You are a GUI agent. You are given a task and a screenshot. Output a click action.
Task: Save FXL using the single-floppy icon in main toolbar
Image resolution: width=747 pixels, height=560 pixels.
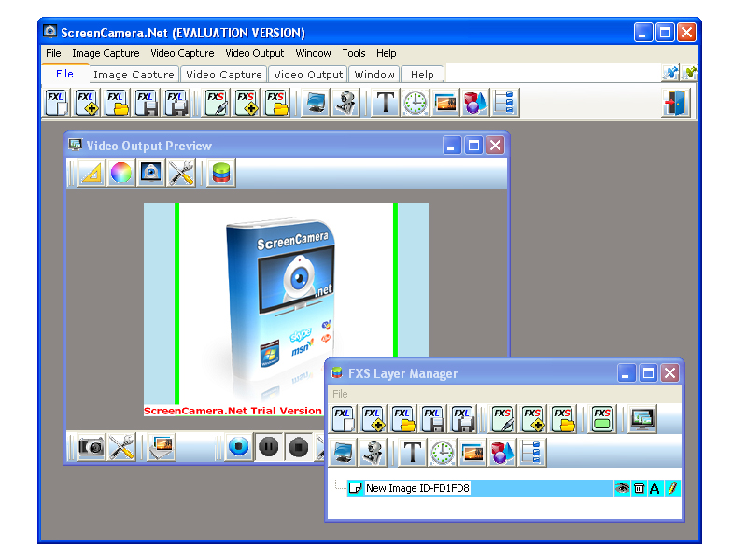click(147, 103)
